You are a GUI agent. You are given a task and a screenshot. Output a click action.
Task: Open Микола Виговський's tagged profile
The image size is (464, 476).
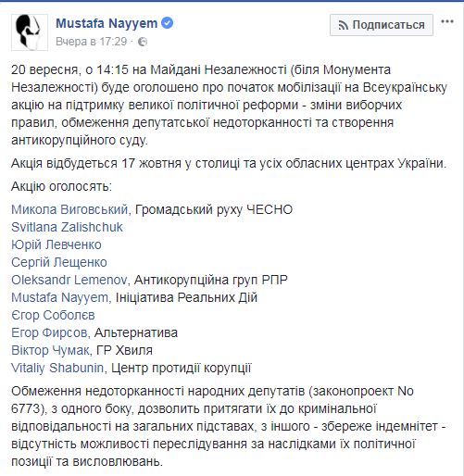(69, 209)
